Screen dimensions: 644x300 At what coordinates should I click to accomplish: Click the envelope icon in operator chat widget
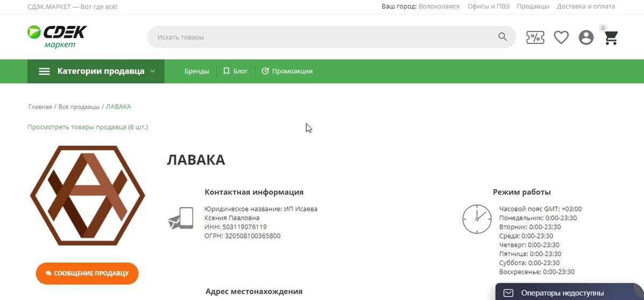508,293
